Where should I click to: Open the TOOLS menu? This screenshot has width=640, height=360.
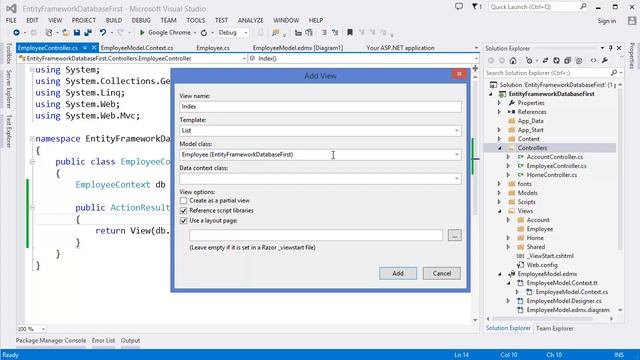196,20
